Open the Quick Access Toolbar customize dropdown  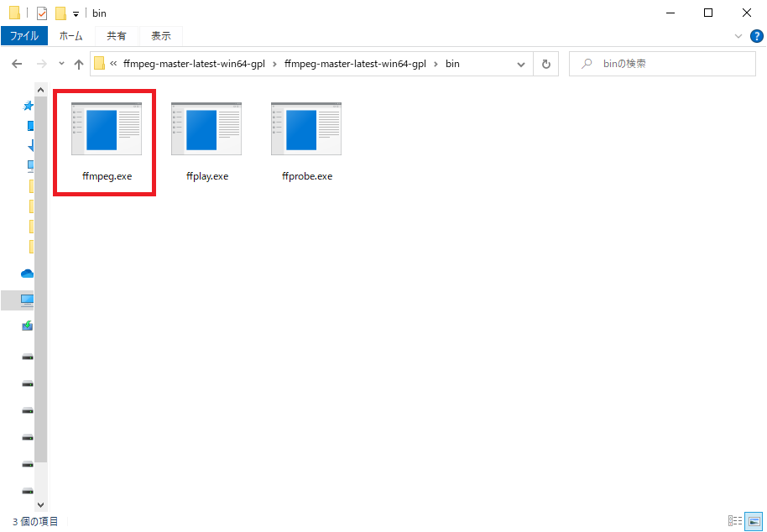[x=76, y=14]
